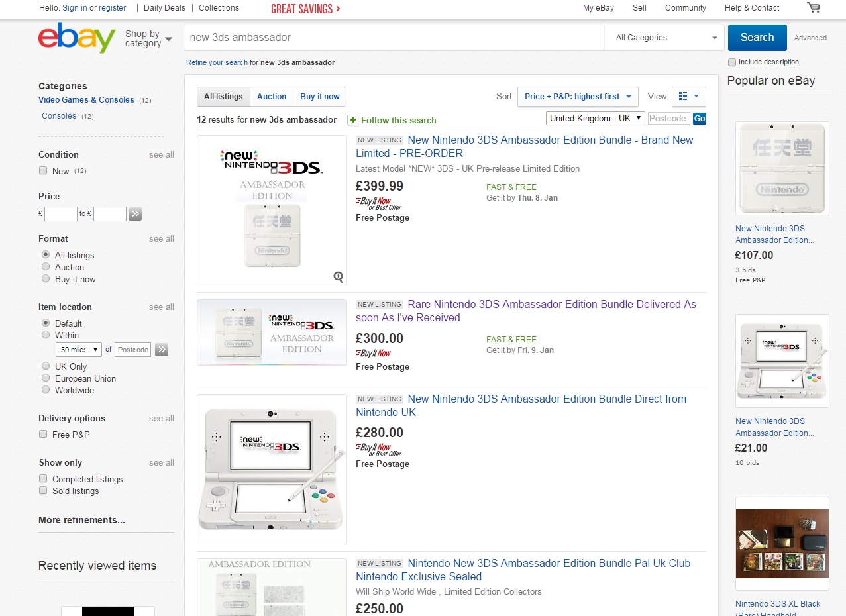Open Daily Deals link
This screenshot has width=846, height=616.
[165, 8]
